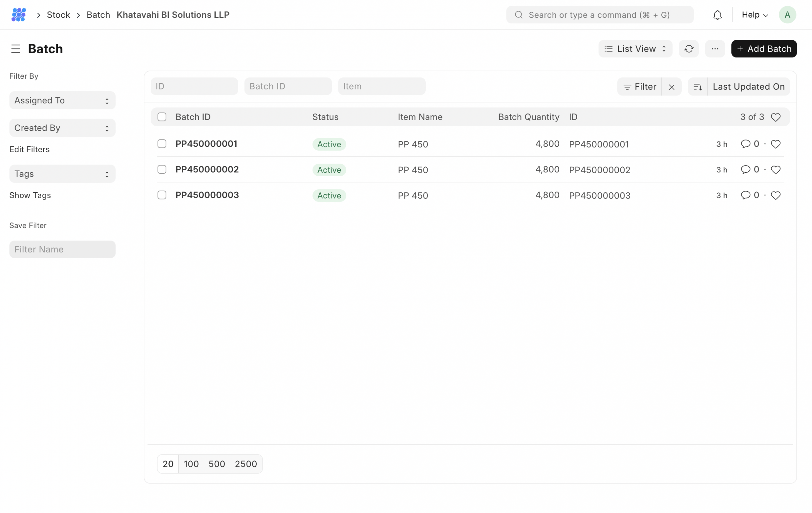Check the PP450000003 row checkbox
Screen dimensions: 812x513
(162, 195)
